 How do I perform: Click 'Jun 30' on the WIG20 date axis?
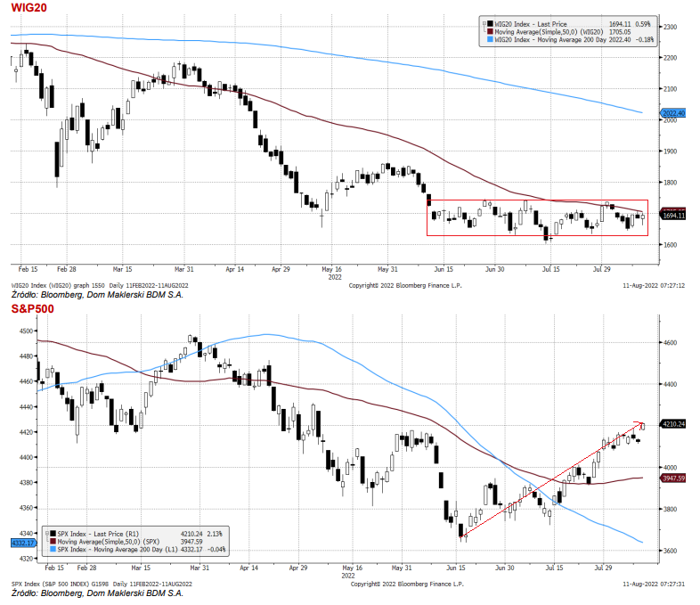494,269
